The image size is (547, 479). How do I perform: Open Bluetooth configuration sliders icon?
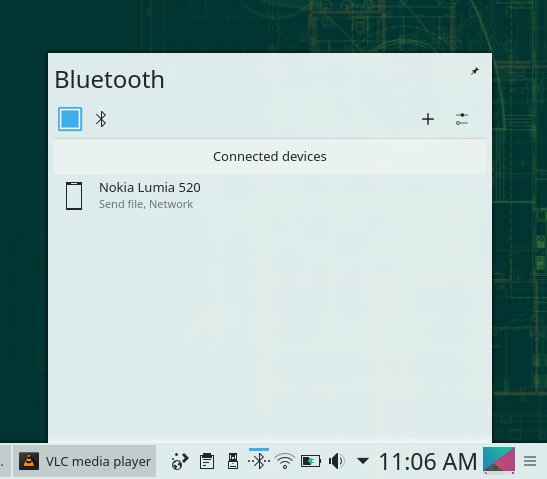click(x=462, y=119)
